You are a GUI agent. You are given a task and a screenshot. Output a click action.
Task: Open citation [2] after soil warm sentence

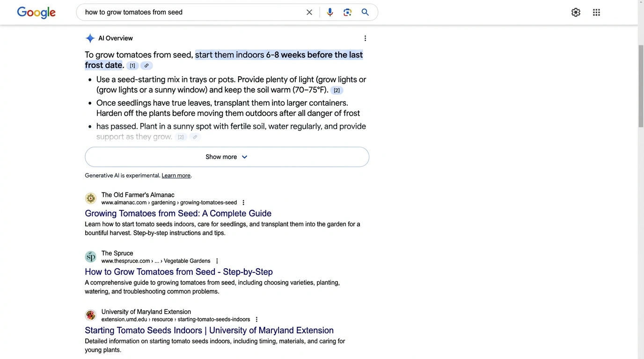pos(337,90)
